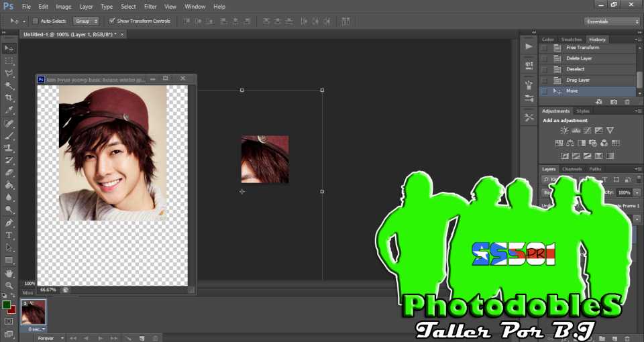Toggle the Auto-Select checkbox
The width and height of the screenshot is (644, 342).
point(36,21)
